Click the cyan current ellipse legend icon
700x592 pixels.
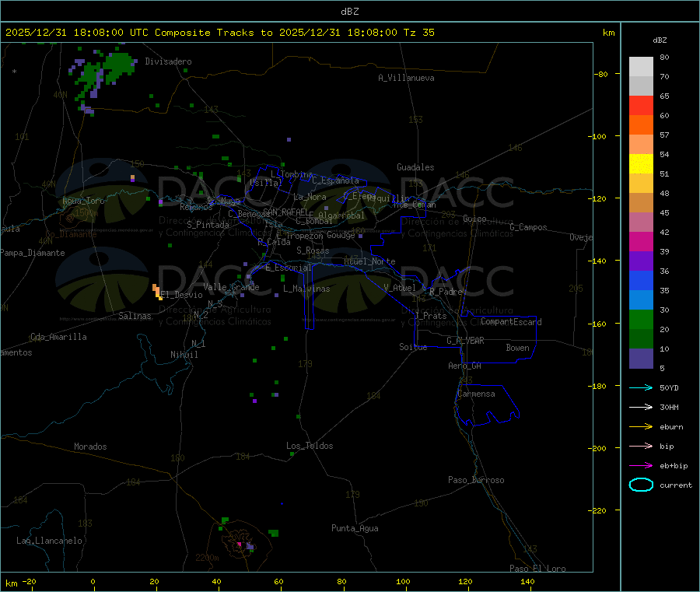pos(641,485)
